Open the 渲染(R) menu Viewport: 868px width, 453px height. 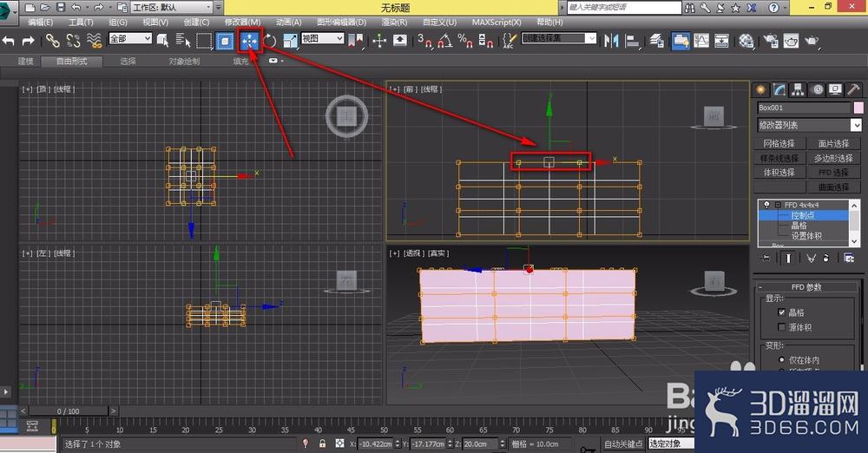[394, 23]
